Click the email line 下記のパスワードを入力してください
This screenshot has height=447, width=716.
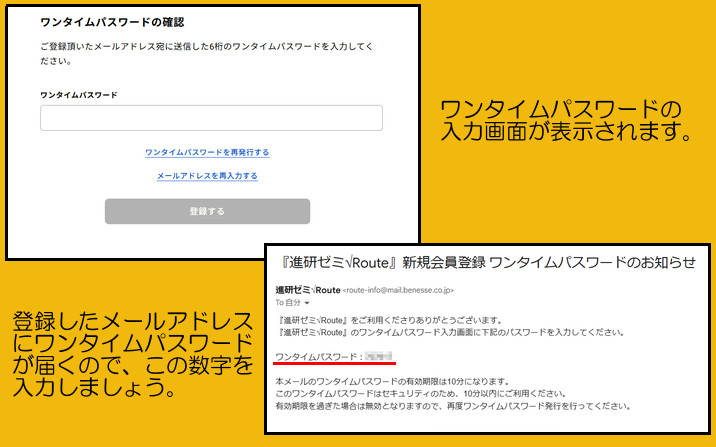549,332
